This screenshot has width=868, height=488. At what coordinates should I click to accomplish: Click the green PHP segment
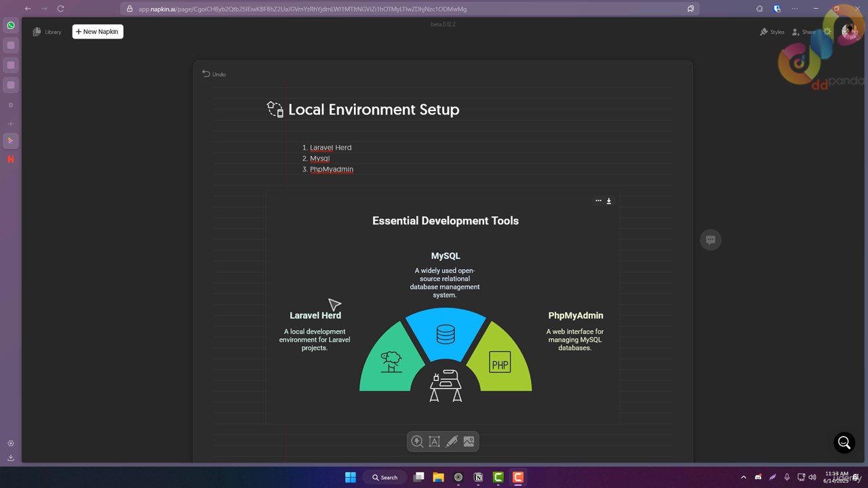click(500, 361)
